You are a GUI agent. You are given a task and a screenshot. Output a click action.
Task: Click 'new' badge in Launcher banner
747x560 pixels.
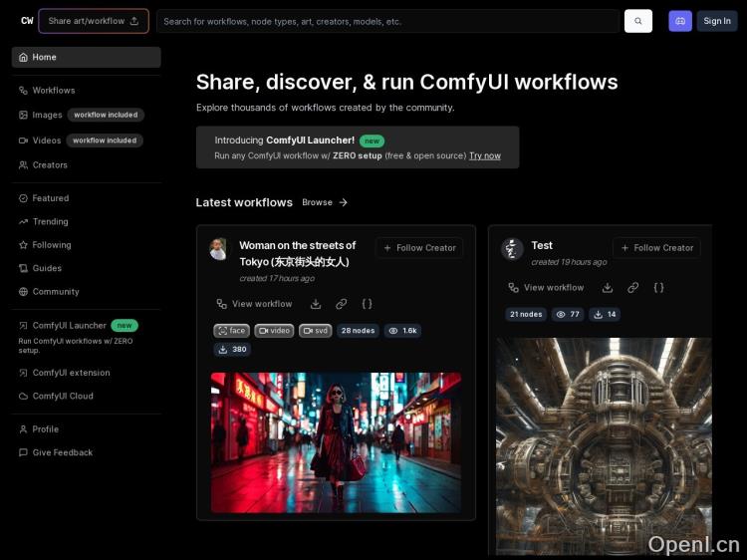[372, 141]
